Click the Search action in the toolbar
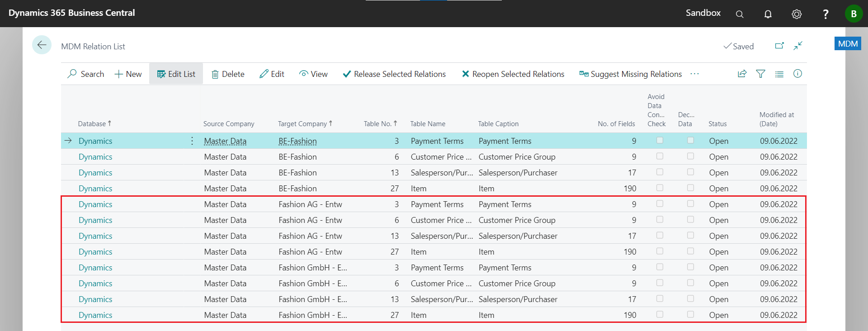Image resolution: width=868 pixels, height=331 pixels. pos(86,74)
